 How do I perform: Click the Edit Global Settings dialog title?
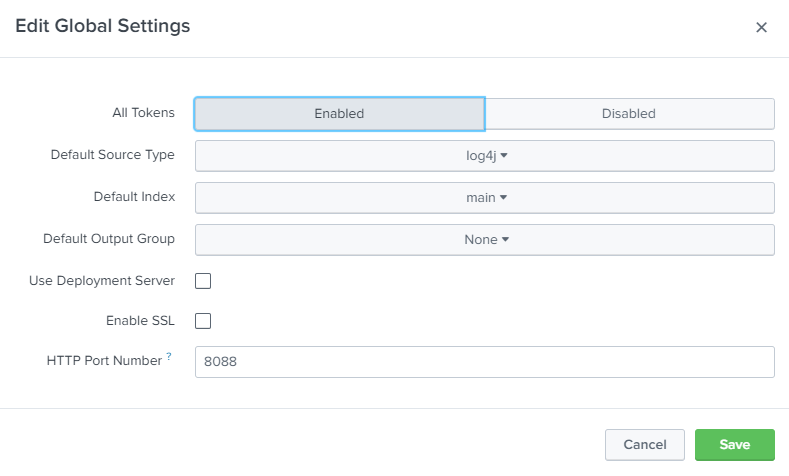click(102, 27)
